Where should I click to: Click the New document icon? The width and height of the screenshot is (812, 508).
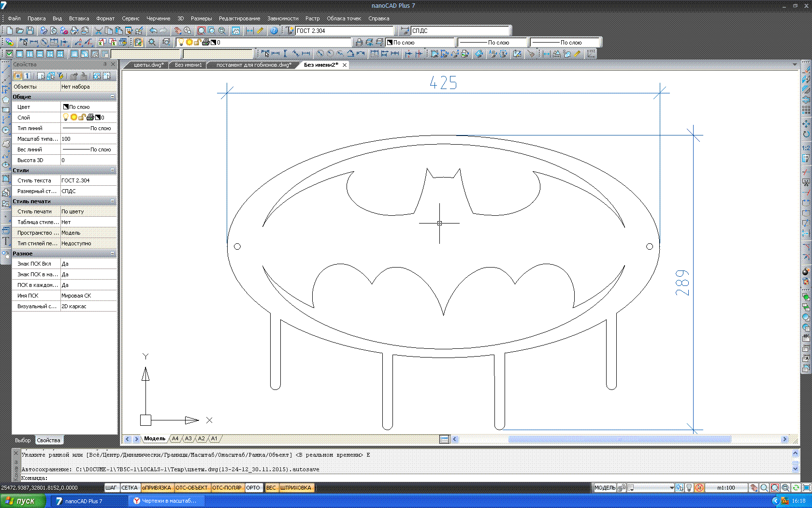coord(10,30)
